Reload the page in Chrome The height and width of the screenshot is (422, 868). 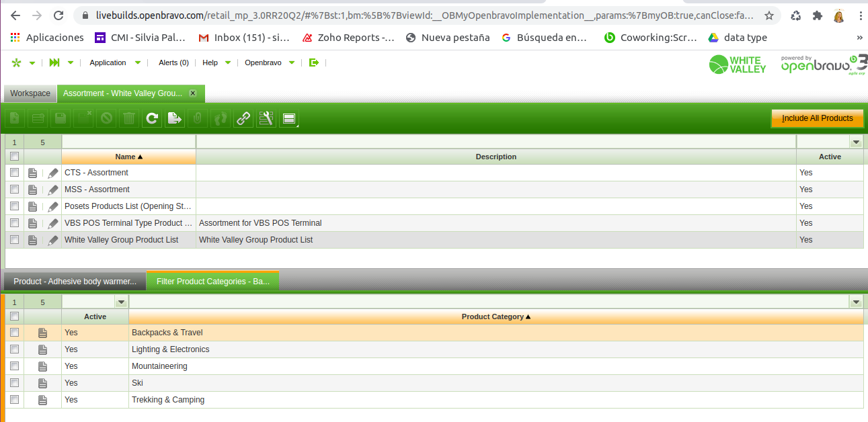pyautogui.click(x=58, y=15)
